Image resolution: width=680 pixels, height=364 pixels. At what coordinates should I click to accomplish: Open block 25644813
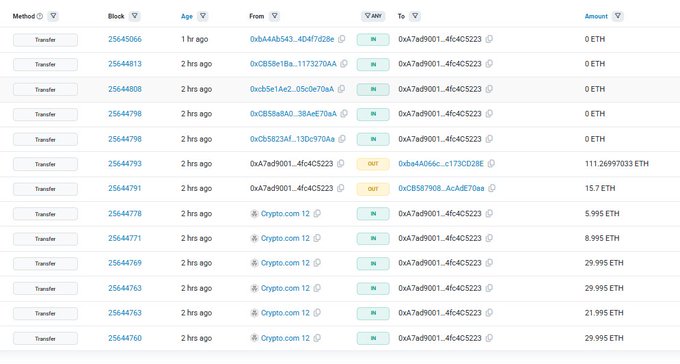[125, 64]
